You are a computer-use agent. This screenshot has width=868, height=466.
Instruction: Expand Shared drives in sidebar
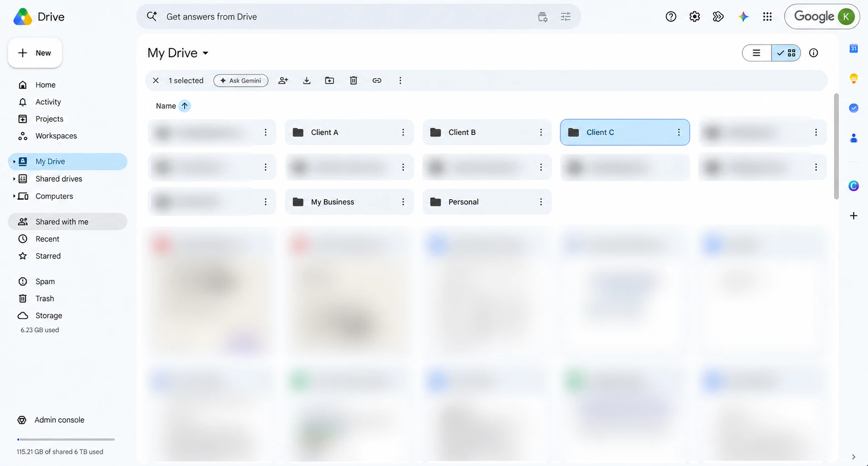14,179
